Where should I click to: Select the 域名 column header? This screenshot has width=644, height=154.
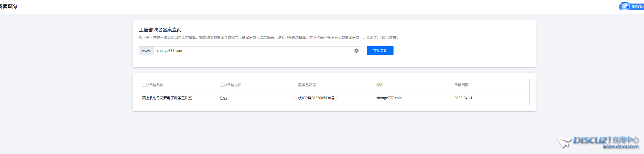point(380,85)
